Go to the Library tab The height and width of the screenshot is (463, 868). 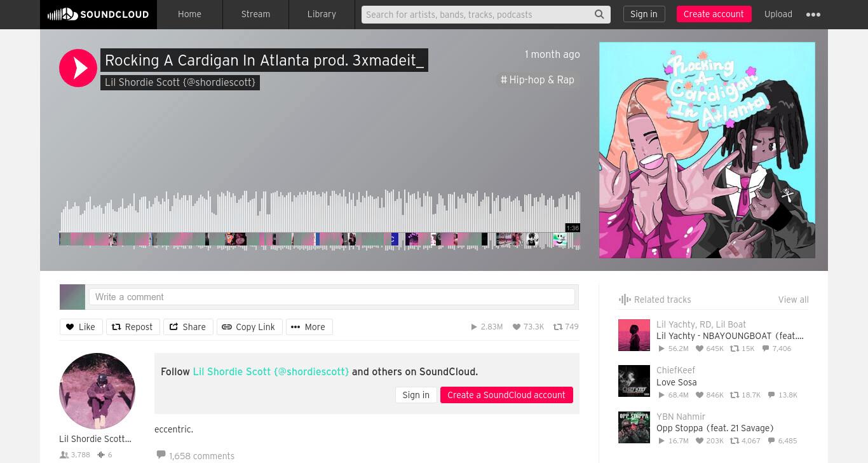pyautogui.click(x=322, y=14)
